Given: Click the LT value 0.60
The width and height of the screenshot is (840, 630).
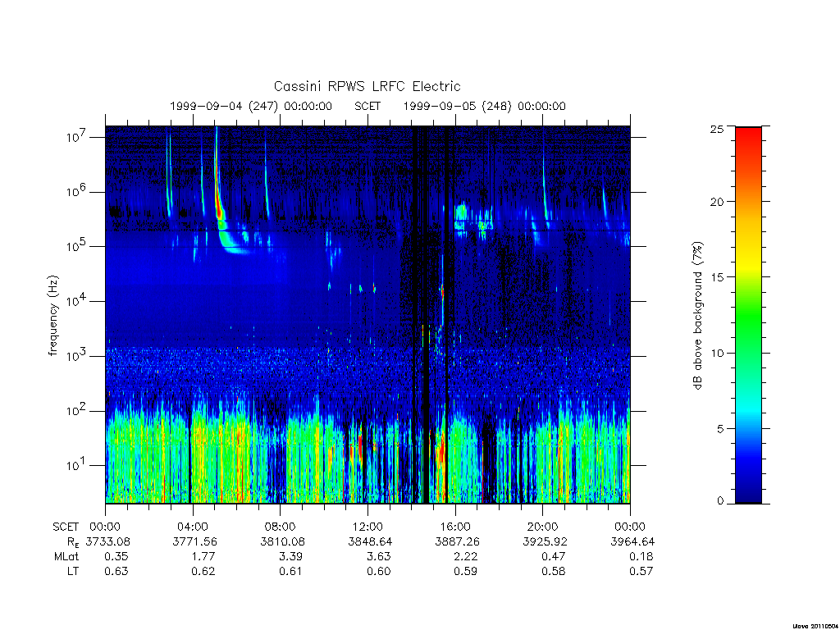Looking at the screenshot, I should tap(378, 572).
